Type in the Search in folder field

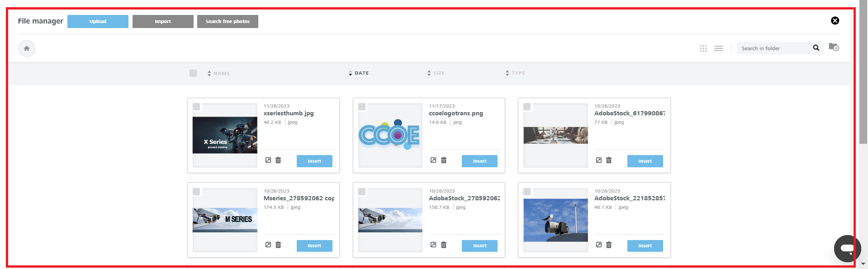(x=773, y=48)
